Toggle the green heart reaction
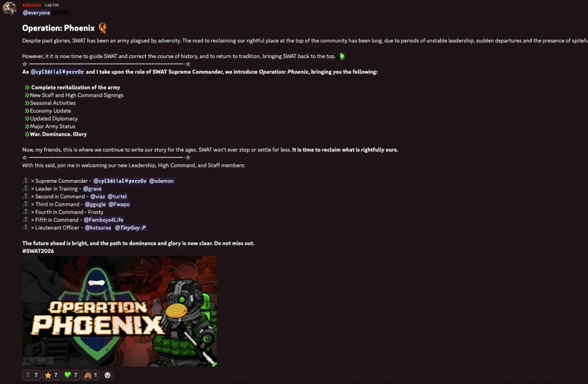This screenshot has width=588, height=384. 71,375
